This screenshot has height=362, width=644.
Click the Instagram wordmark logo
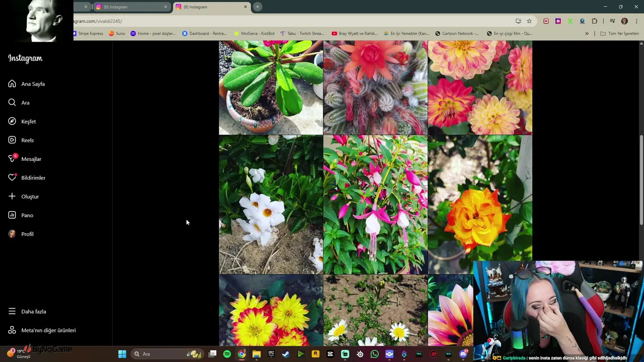click(25, 58)
